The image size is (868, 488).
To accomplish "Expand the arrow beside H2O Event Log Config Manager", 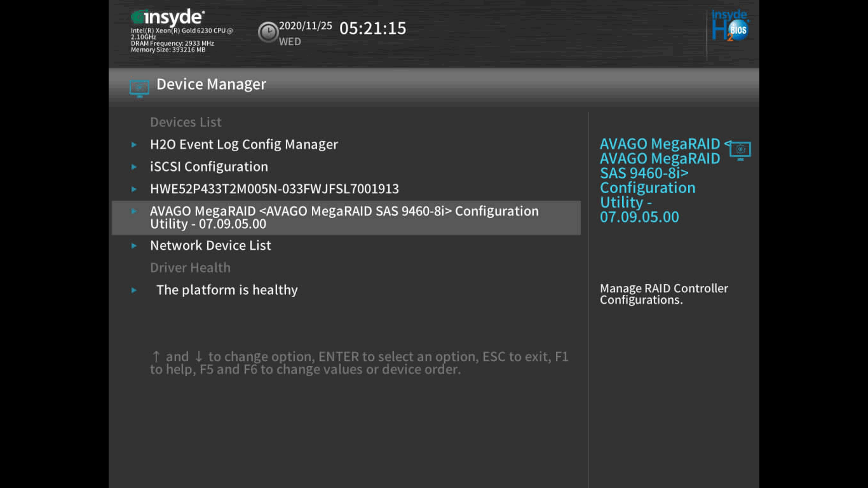I will pos(134,145).
